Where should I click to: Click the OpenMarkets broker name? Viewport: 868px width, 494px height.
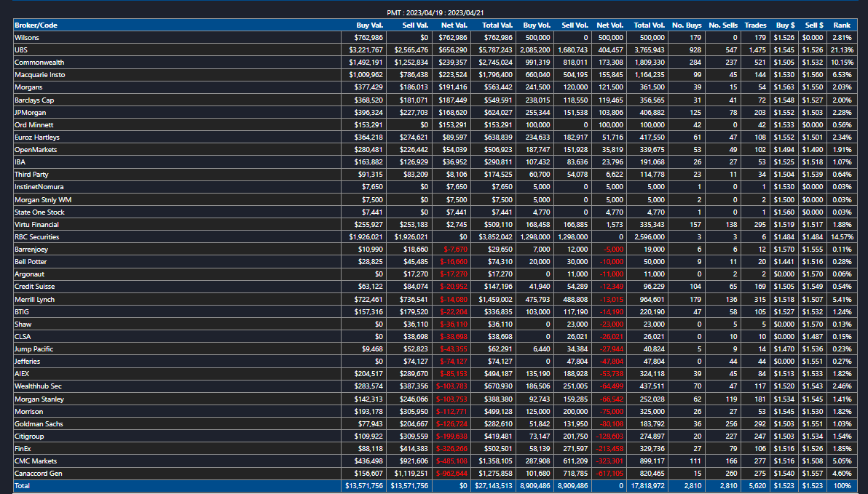[36, 149]
